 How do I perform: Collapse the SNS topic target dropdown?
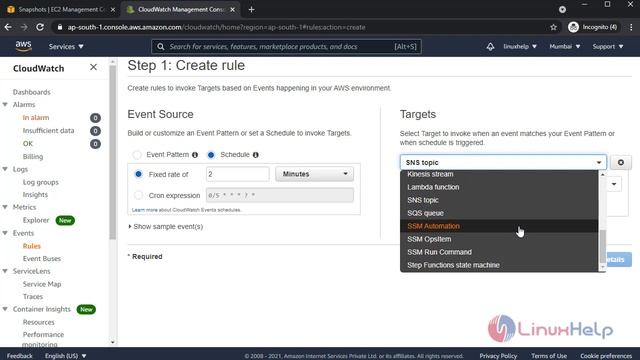click(503, 162)
